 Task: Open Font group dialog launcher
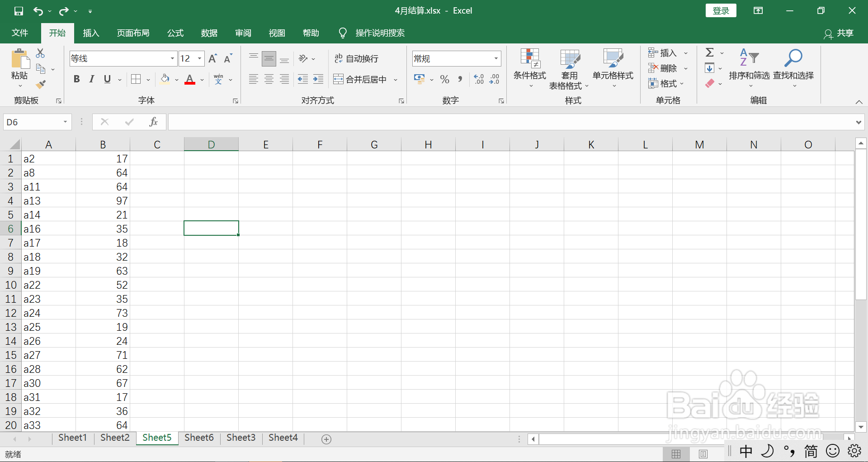pyautogui.click(x=236, y=101)
